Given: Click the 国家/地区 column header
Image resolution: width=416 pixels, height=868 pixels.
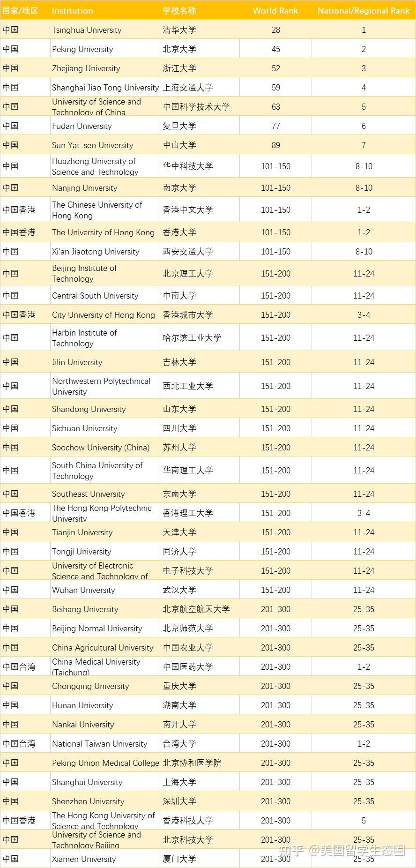Looking at the screenshot, I should [25, 10].
